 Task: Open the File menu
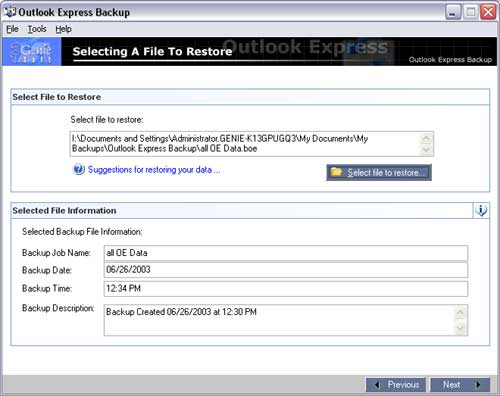12,29
